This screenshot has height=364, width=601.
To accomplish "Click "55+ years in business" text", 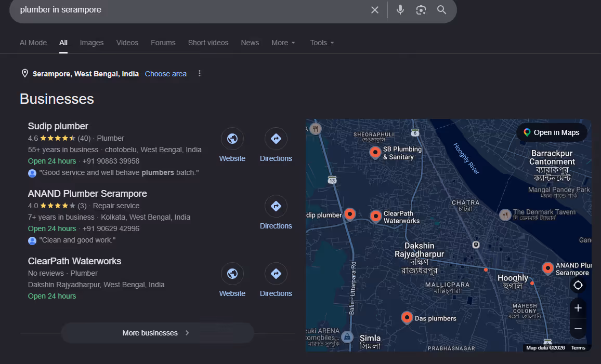I will [63, 150].
